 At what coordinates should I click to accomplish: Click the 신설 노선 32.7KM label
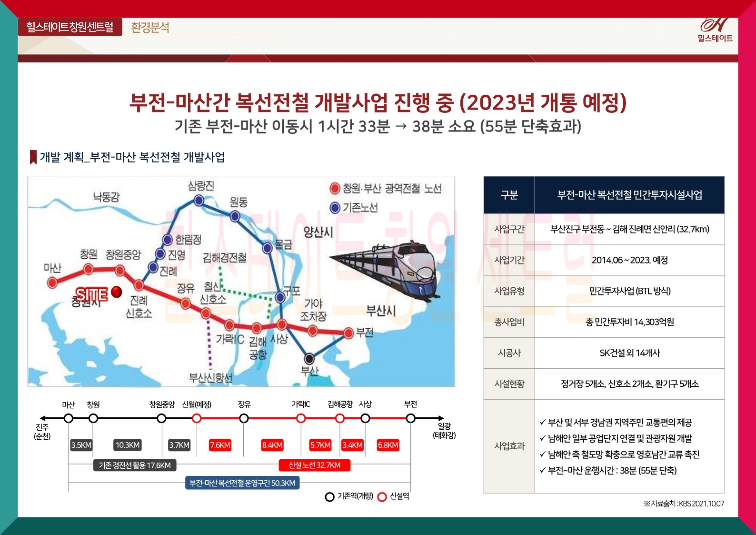(315, 465)
